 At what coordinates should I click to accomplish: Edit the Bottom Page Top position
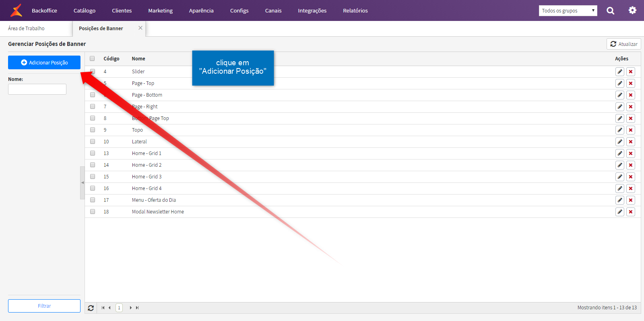620,118
